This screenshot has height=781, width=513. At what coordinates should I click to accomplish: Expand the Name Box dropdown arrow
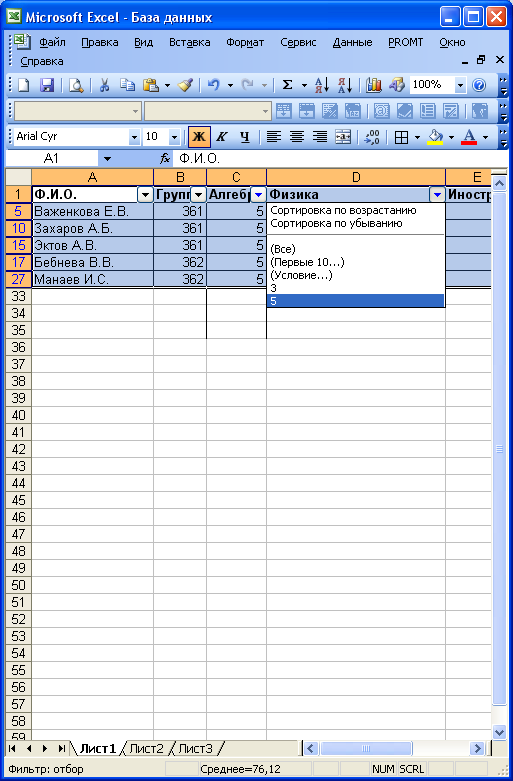pos(107,159)
